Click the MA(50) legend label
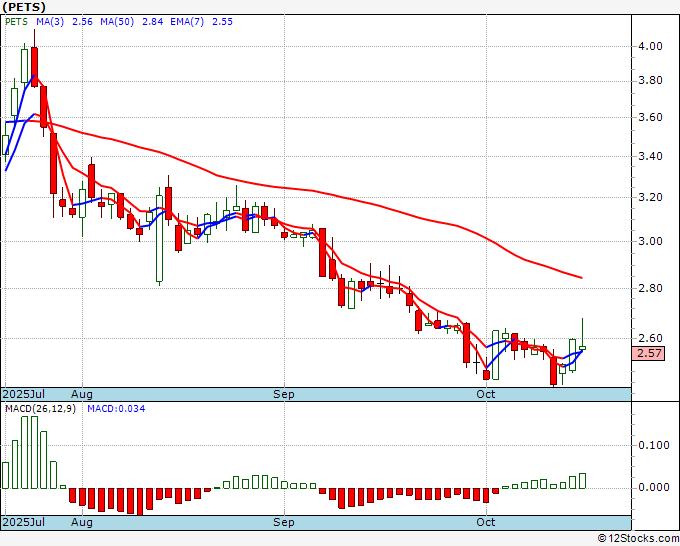The height and width of the screenshot is (546, 680). (117, 22)
